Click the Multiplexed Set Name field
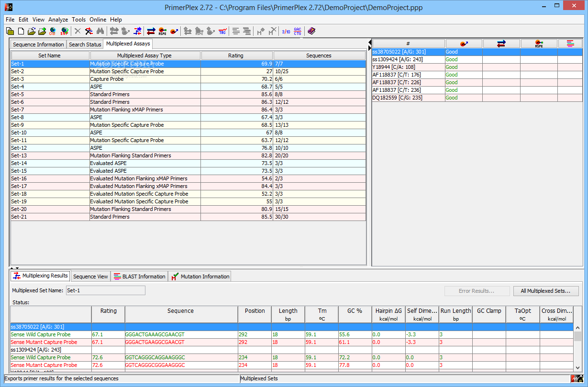Image resolution: width=588 pixels, height=387 pixels. 105,290
